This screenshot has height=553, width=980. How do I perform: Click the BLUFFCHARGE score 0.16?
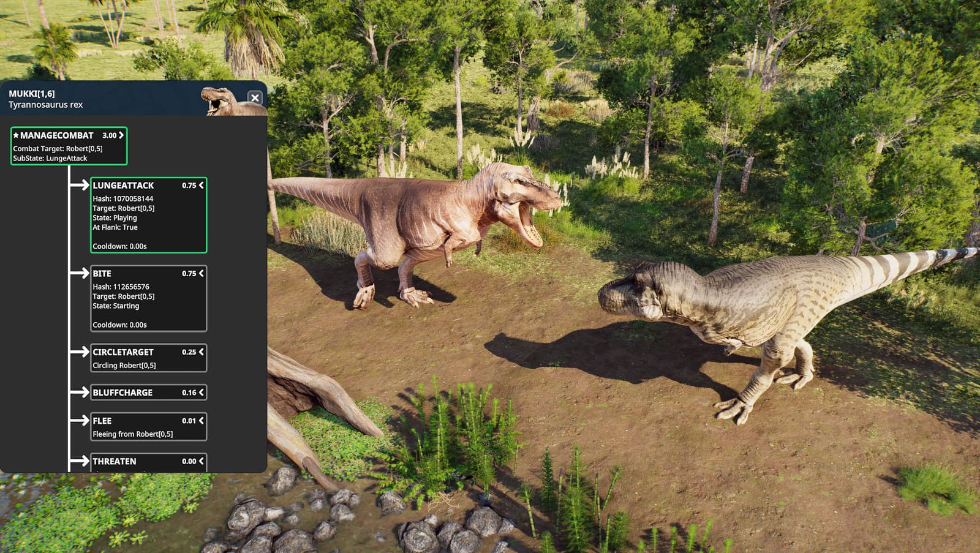[189, 393]
